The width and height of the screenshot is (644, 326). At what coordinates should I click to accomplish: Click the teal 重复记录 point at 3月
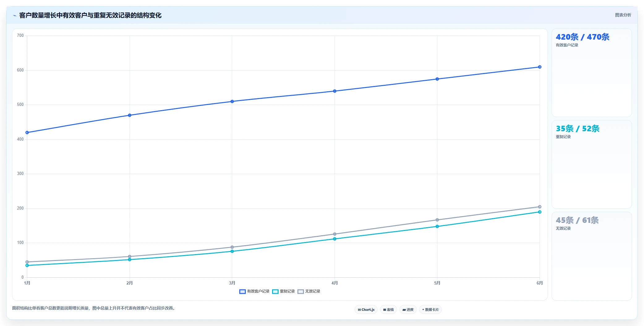coord(232,251)
